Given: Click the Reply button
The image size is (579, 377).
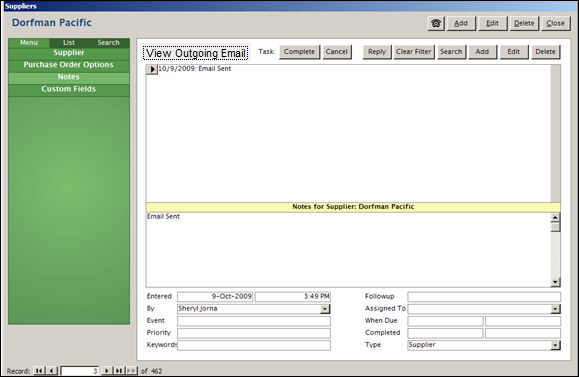Looking at the screenshot, I should point(377,52).
